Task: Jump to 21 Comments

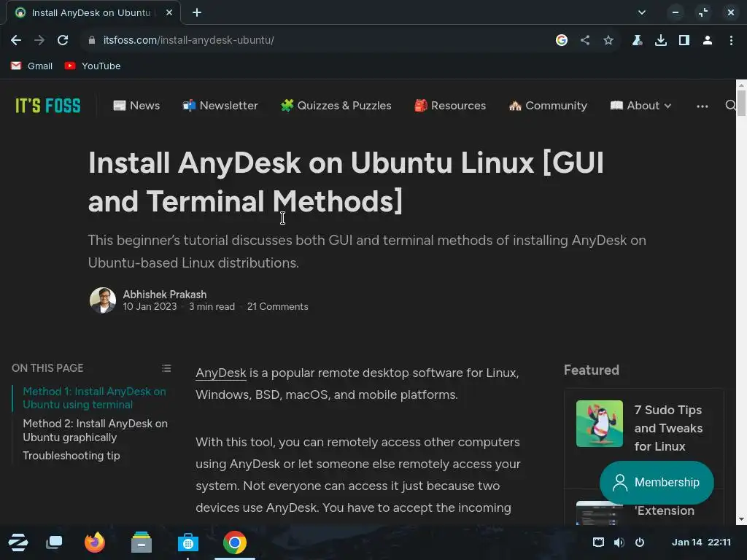Action: [278, 307]
